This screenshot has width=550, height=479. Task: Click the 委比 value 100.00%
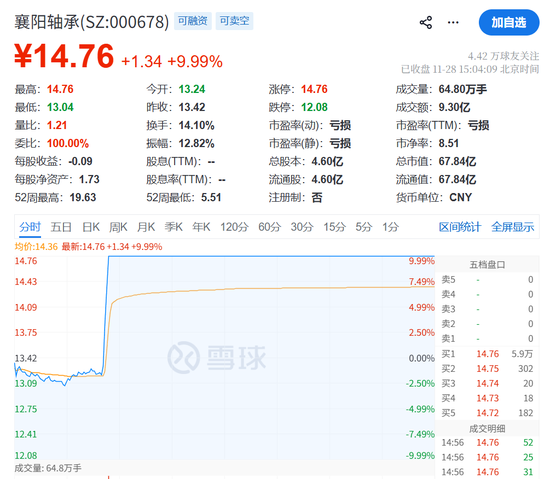(68, 143)
